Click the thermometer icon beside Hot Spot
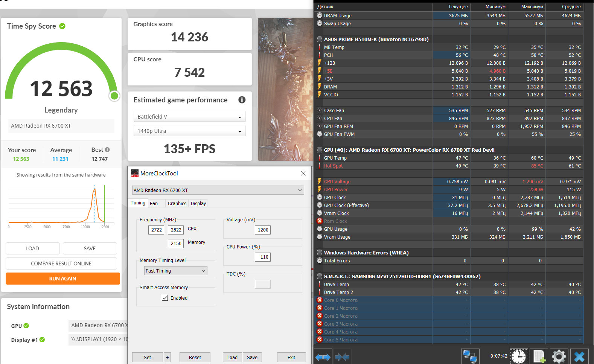This screenshot has width=594, height=364. (x=320, y=166)
